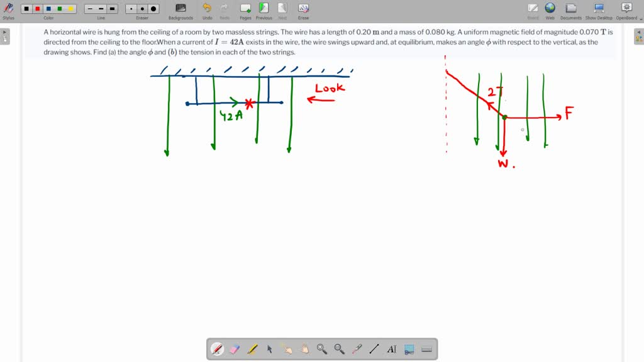
Task: Select the Highlighter marker tool
Action: tap(252, 348)
